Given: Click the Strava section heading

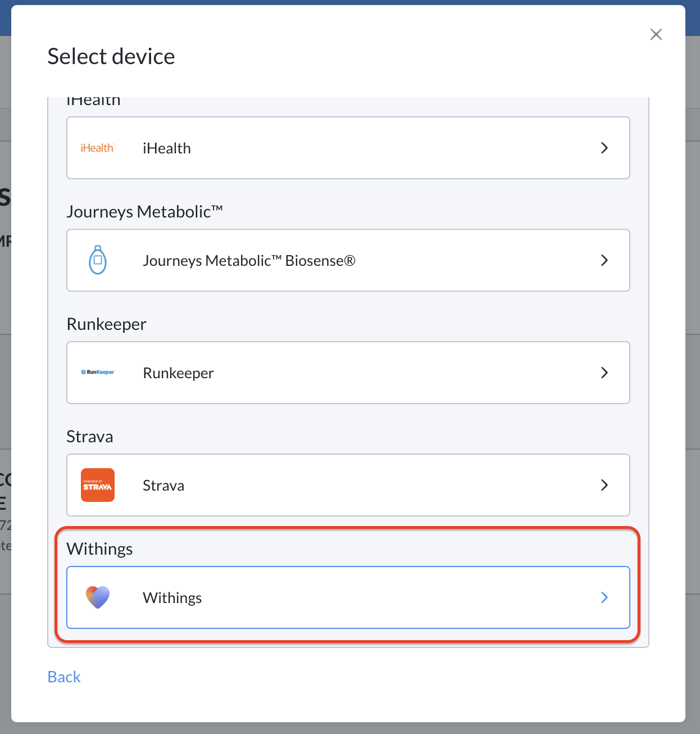Looking at the screenshot, I should [x=90, y=437].
